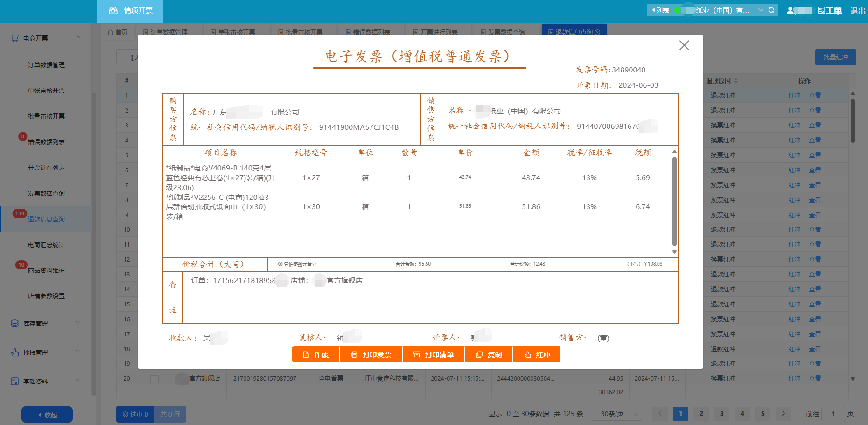Viewport: 868px width, 425px height.
Task: Open 商品资料维护 in the sidebar
Action: click(x=46, y=270)
